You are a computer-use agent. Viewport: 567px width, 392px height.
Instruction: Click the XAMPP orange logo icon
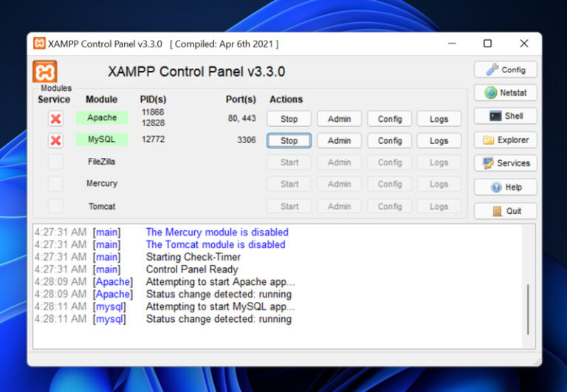tap(45, 72)
